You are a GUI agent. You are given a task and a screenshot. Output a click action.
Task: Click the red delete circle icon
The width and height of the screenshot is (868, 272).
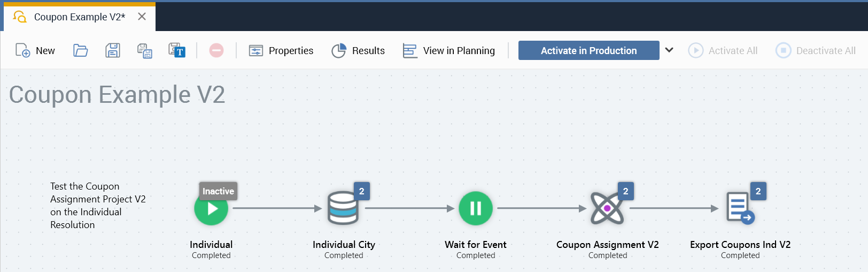pyautogui.click(x=216, y=50)
